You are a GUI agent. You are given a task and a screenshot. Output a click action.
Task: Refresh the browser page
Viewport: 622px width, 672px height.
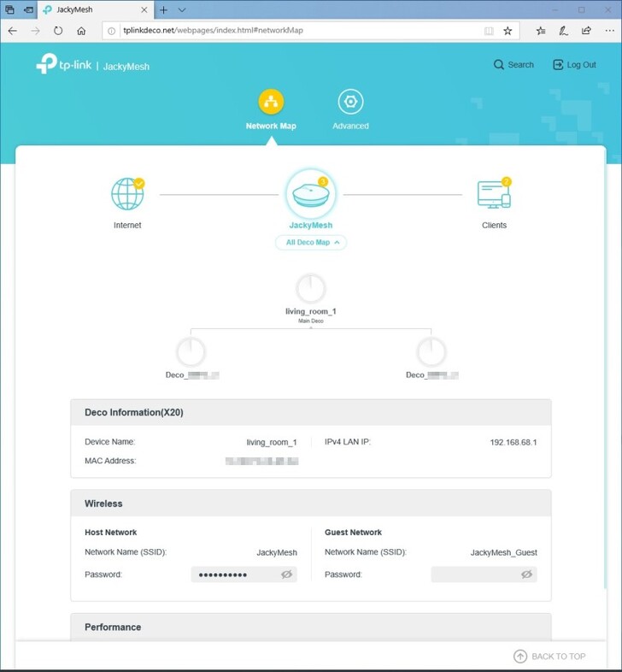(58, 31)
